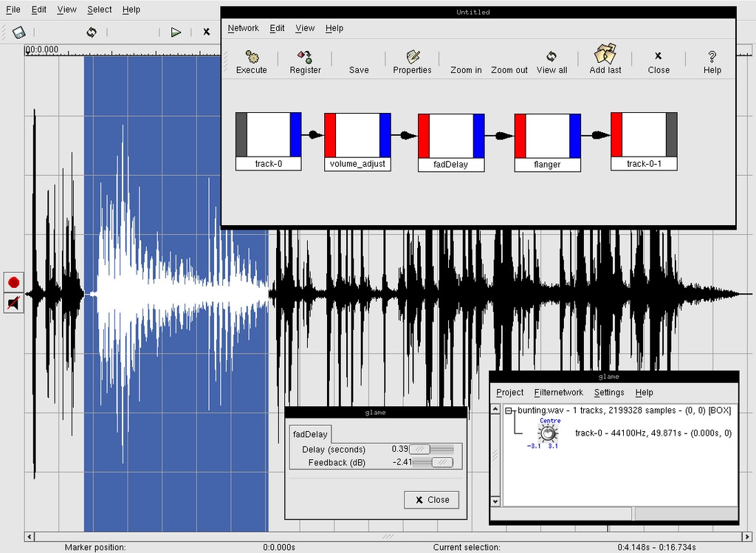Click the loop refresh icon in wave toolbar
The height and width of the screenshot is (553, 756).
point(92,32)
